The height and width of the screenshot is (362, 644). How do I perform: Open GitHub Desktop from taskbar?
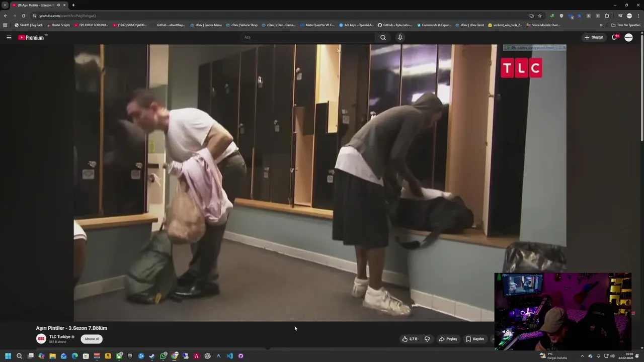(240, 356)
